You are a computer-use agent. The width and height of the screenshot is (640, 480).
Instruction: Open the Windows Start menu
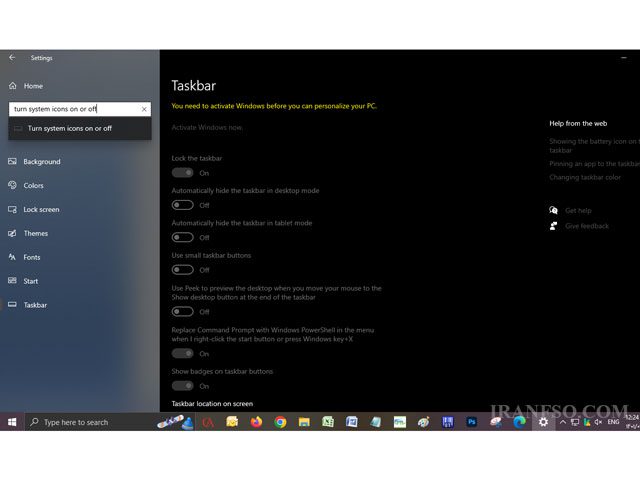tap(12, 422)
